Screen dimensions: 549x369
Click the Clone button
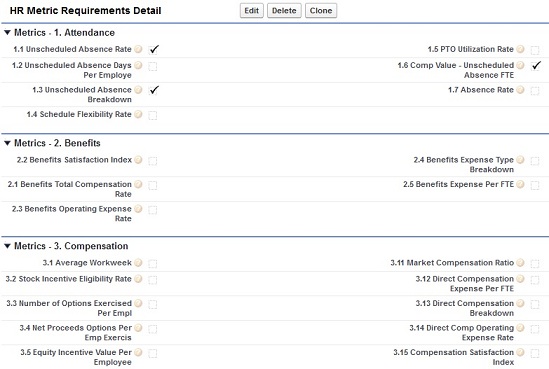click(x=321, y=11)
